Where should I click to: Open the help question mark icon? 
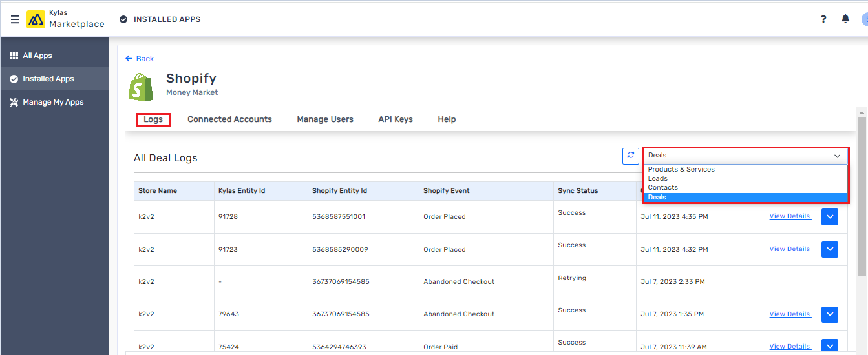click(x=823, y=19)
